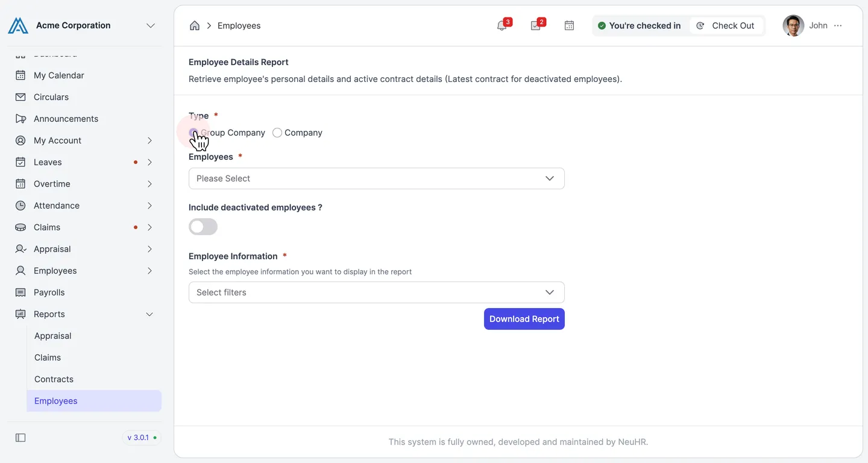Open the task inbox icon with badge 2
The image size is (868, 463).
pos(535,25)
